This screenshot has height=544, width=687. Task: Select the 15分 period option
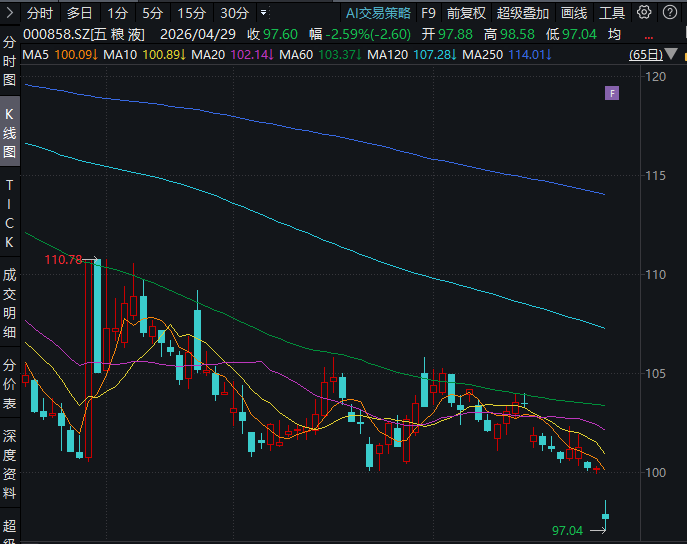(190, 13)
